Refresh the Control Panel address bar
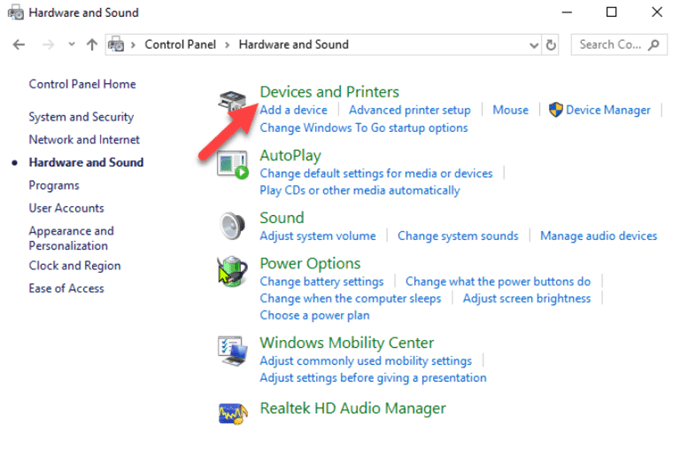Viewport: 680px width, 456px height. pos(551,45)
